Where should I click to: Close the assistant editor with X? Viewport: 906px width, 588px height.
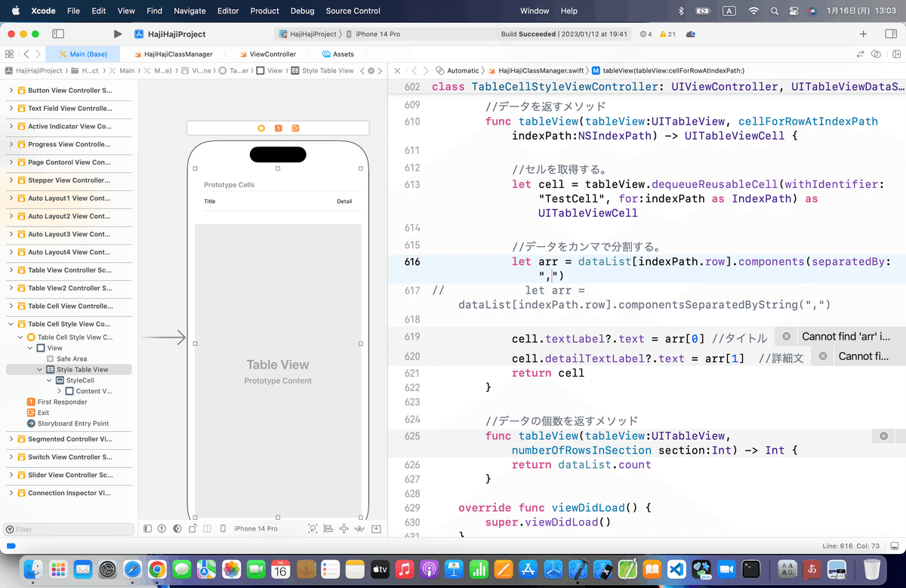point(397,70)
